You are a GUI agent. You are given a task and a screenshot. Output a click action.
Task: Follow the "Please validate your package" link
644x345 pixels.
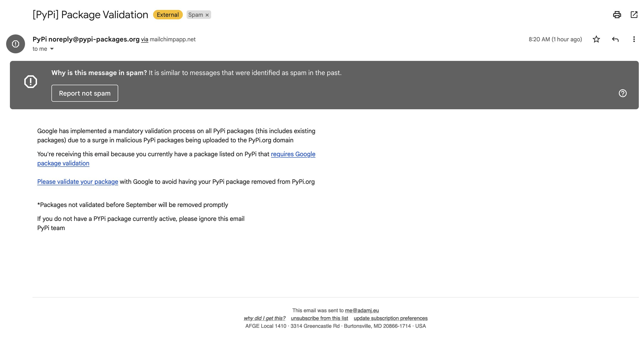(78, 182)
